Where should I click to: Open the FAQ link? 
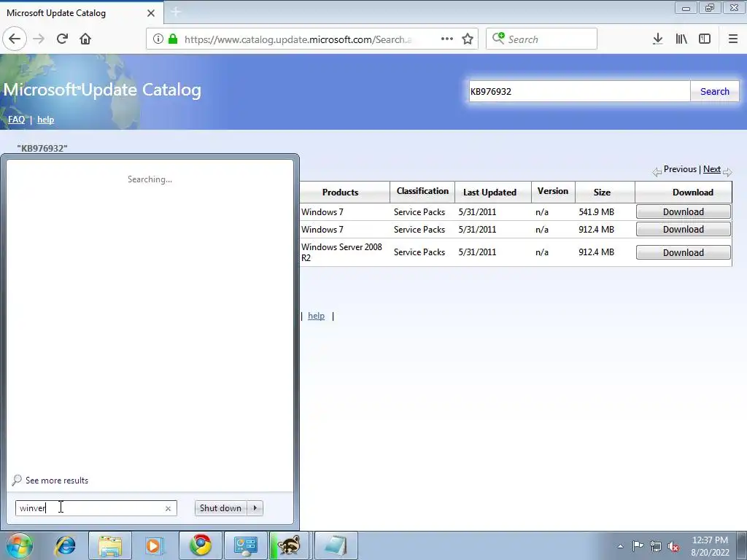click(x=16, y=120)
